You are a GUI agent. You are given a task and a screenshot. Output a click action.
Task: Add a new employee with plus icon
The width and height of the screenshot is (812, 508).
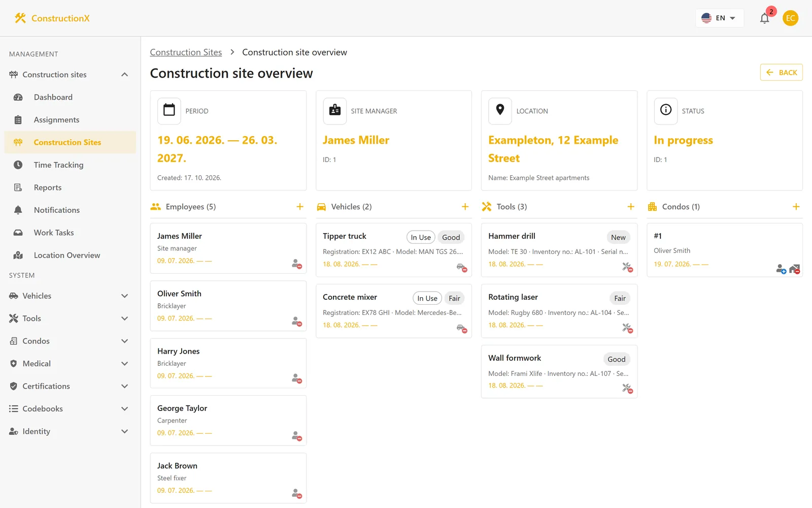300,207
